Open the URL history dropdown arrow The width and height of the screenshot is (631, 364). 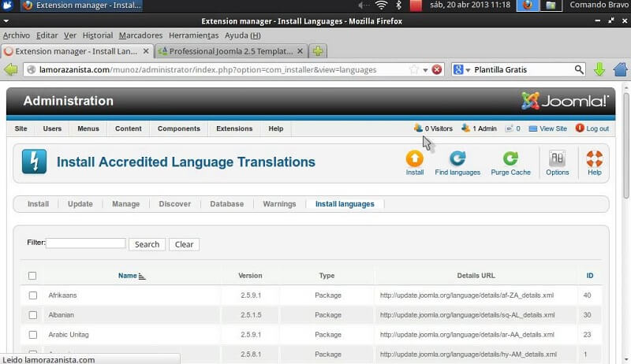click(x=425, y=70)
